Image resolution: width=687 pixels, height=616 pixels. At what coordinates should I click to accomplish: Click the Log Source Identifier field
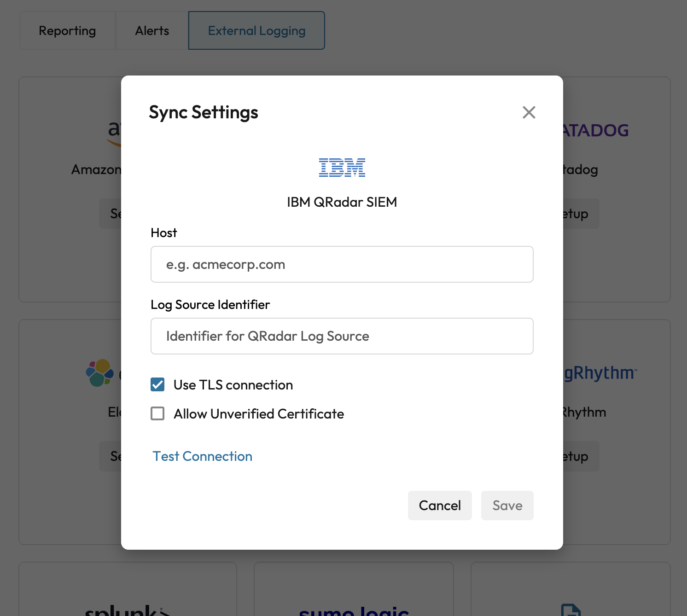[342, 336]
